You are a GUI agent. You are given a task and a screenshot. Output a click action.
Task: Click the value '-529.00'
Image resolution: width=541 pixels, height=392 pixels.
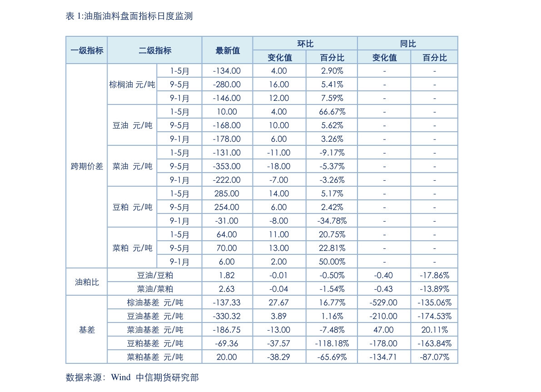click(383, 303)
